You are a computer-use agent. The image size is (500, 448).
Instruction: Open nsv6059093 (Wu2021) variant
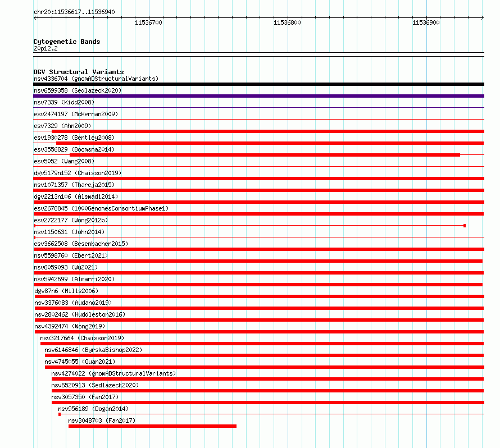click(66, 267)
